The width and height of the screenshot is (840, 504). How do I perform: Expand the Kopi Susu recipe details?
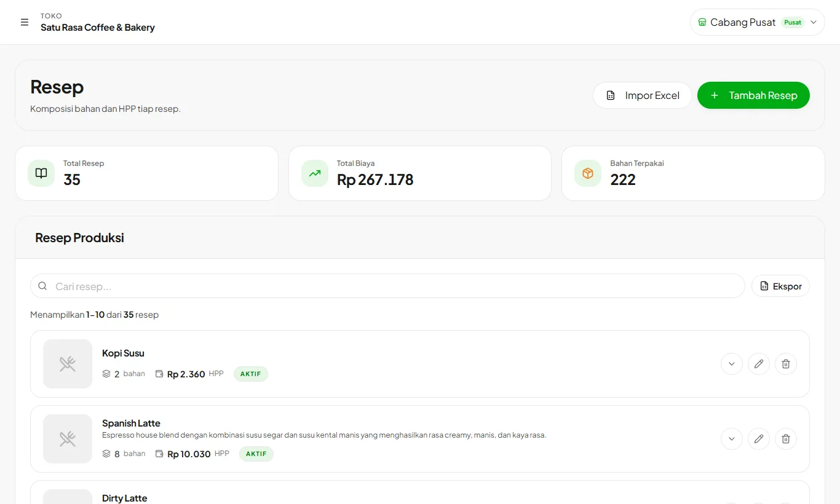(732, 364)
